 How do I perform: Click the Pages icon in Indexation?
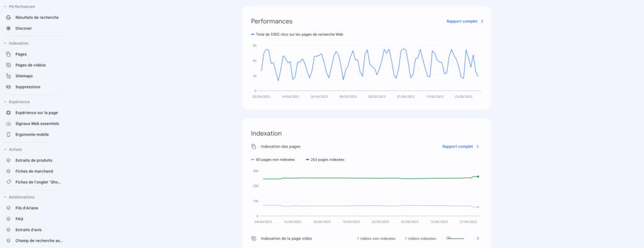point(8,54)
